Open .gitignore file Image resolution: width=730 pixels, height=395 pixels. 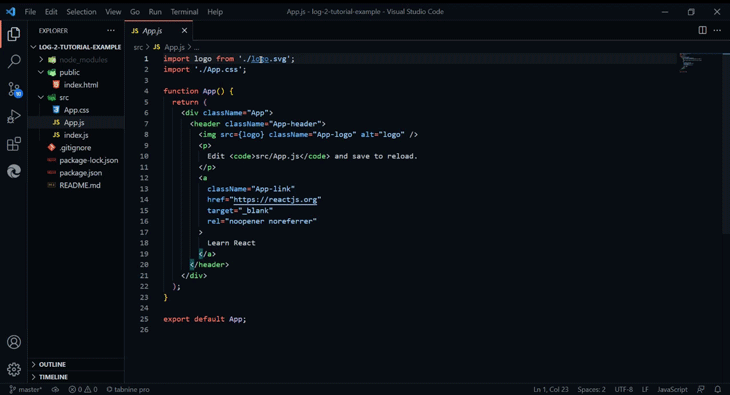click(x=76, y=148)
